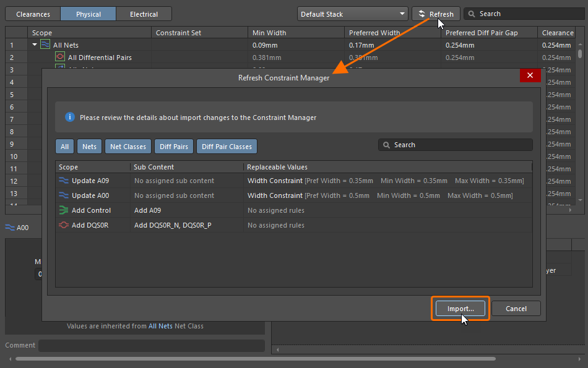This screenshot has width=588, height=368.
Task: Click the Import... button
Action: point(460,309)
